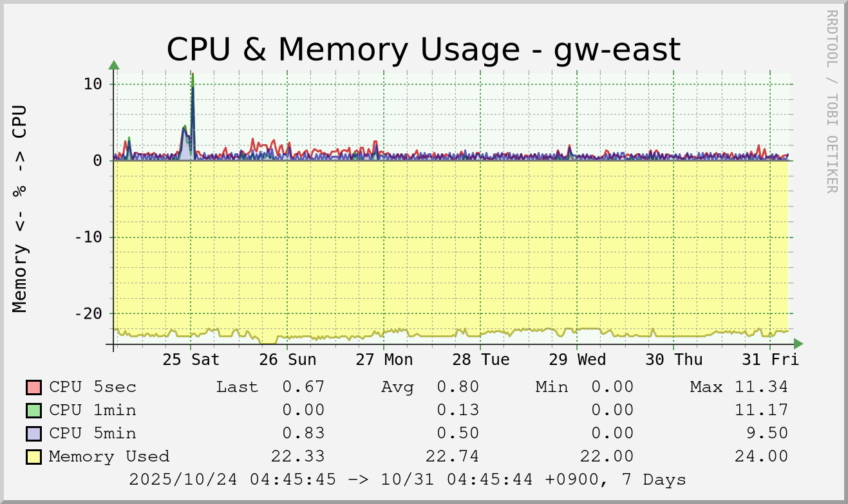The width and height of the screenshot is (848, 504).
Task: Select the '31 Fri' date label
Action: pyautogui.click(x=771, y=359)
